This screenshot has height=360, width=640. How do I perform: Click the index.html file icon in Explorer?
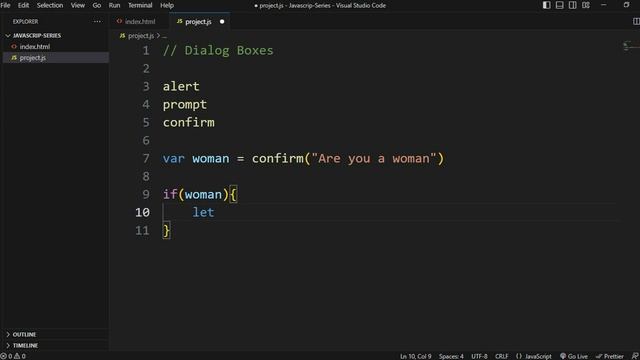click(x=14, y=47)
